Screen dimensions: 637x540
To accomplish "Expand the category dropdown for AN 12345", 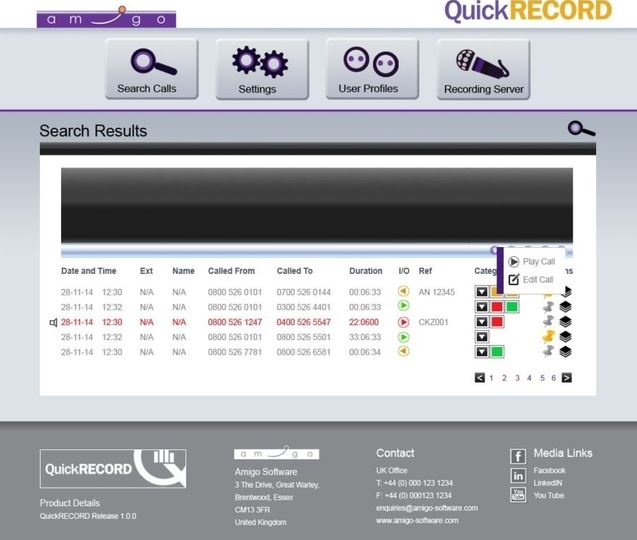I will pyautogui.click(x=482, y=292).
